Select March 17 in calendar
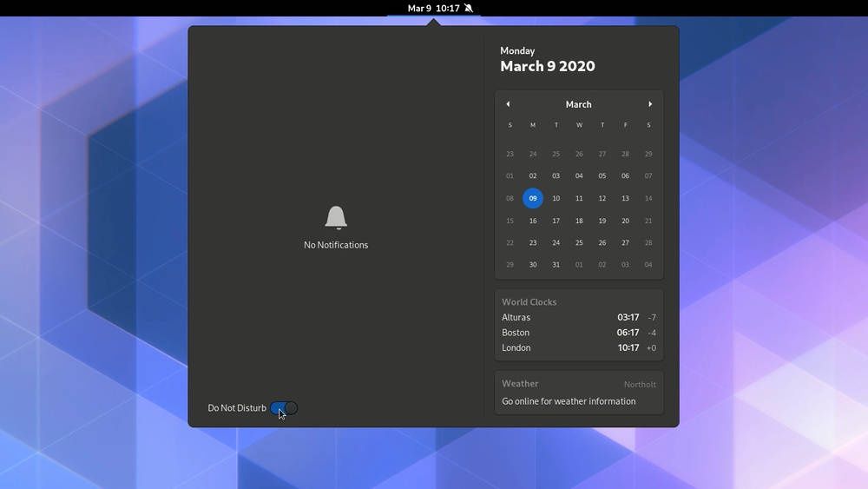Image resolution: width=868 pixels, height=489 pixels. pos(556,221)
